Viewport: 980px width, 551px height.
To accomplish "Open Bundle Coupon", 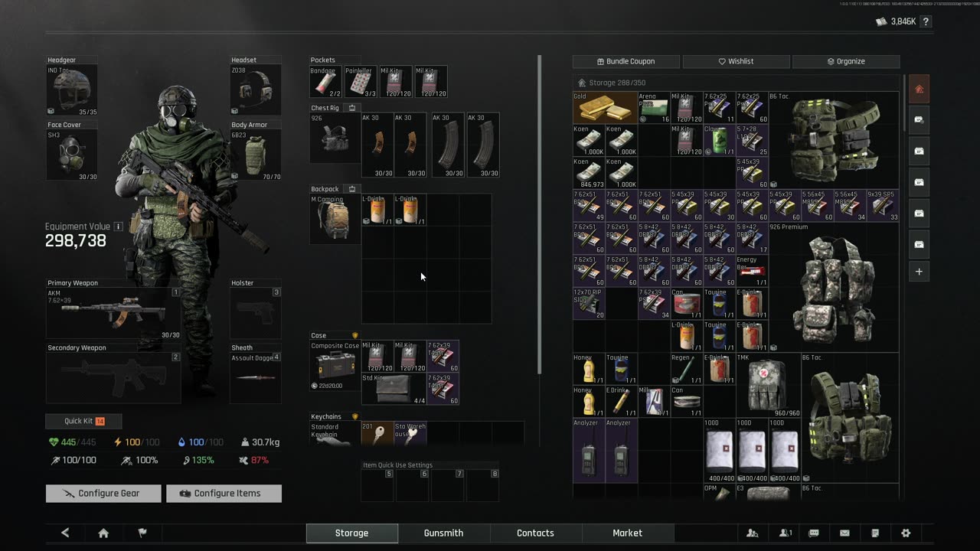I will 626,61.
